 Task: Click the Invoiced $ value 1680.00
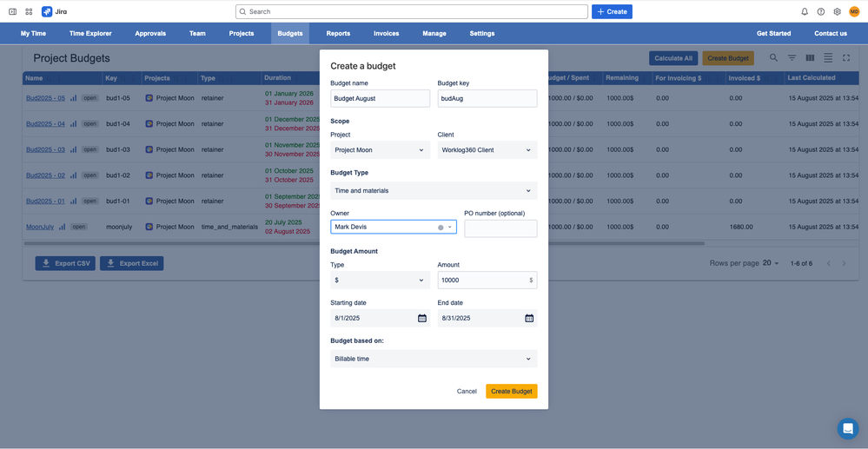tap(740, 227)
